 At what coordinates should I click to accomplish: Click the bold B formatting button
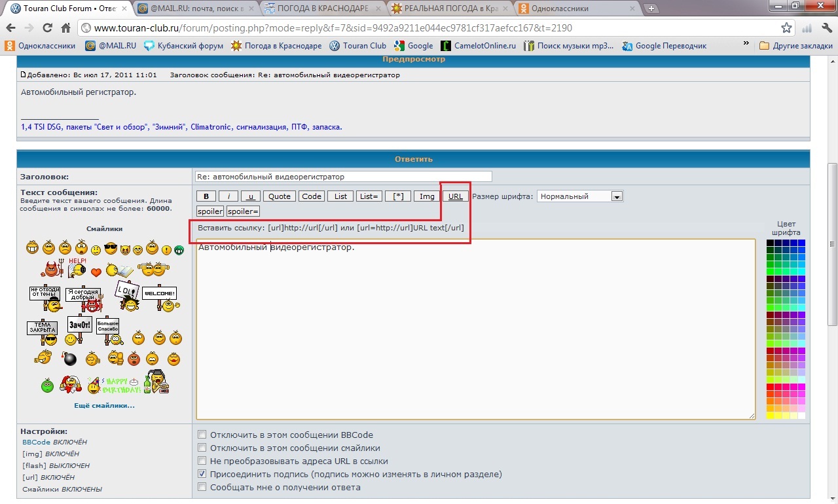[x=206, y=196]
